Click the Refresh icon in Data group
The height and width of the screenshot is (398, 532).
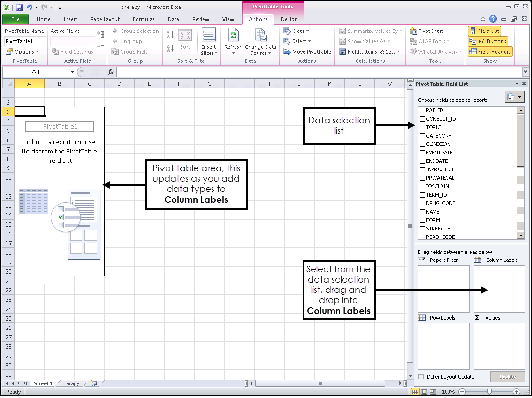pyautogui.click(x=233, y=36)
